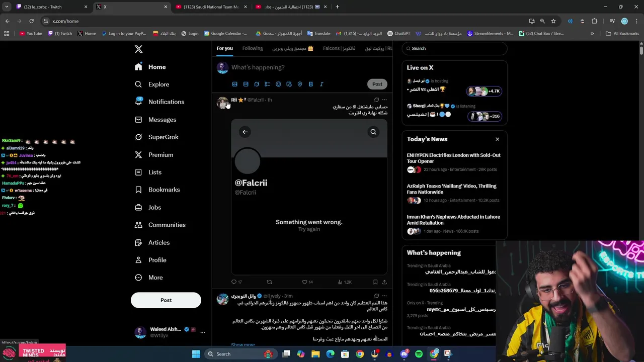Click the search magnifier in the embedded screenshot
The width and height of the screenshot is (644, 362).
pyautogui.click(x=373, y=132)
